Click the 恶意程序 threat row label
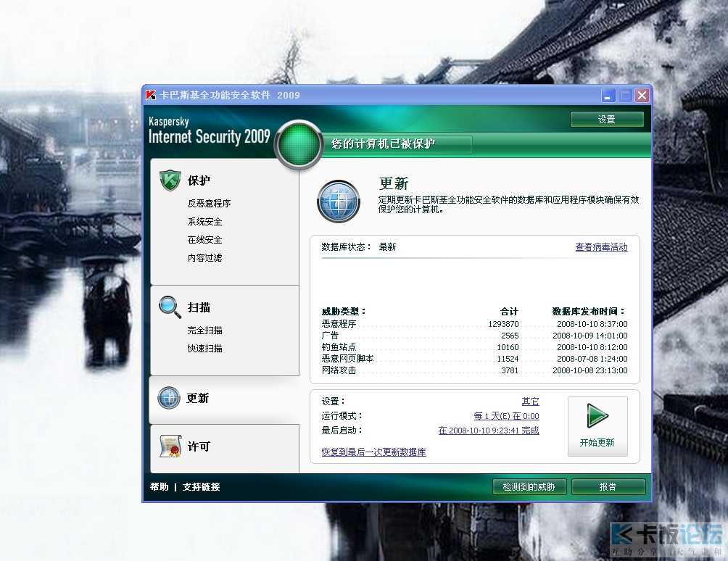 pos(339,324)
